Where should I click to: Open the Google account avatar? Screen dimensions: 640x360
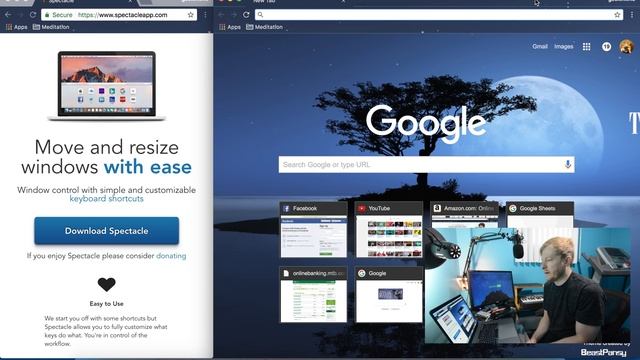coord(626,47)
